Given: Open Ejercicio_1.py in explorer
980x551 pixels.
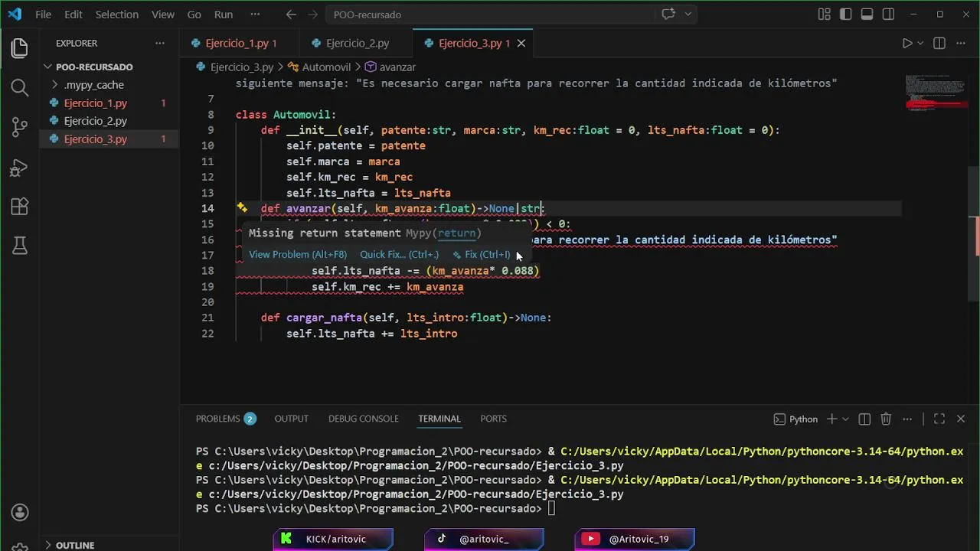Looking at the screenshot, I should pos(109,103).
